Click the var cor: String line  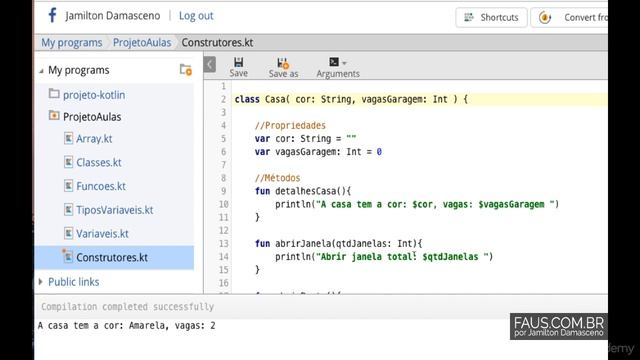pyautogui.click(x=305, y=139)
